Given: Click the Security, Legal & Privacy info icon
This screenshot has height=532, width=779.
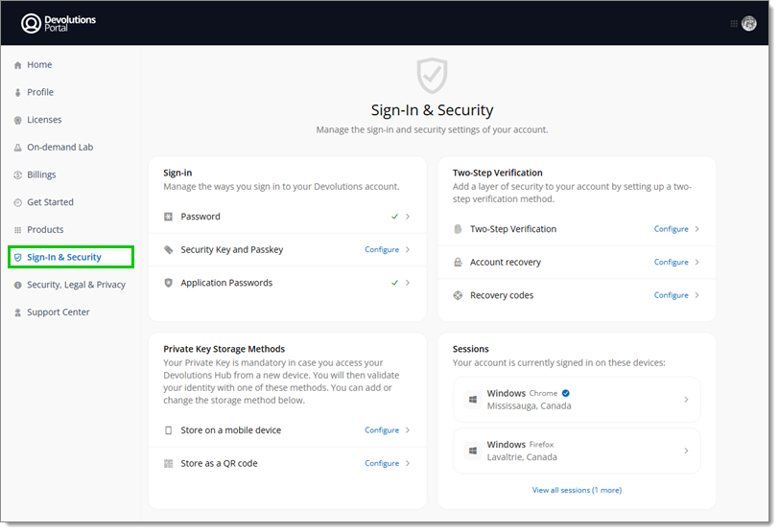Looking at the screenshot, I should [x=18, y=285].
